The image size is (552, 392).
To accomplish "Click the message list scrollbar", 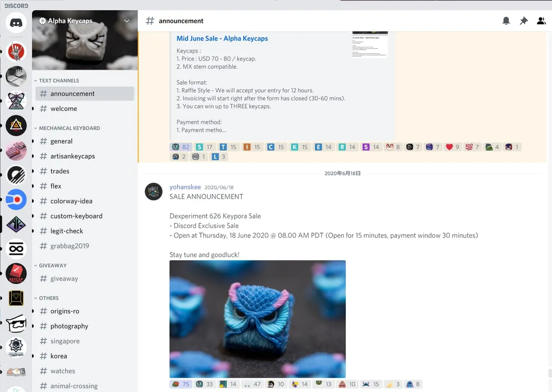I will 549,373.
